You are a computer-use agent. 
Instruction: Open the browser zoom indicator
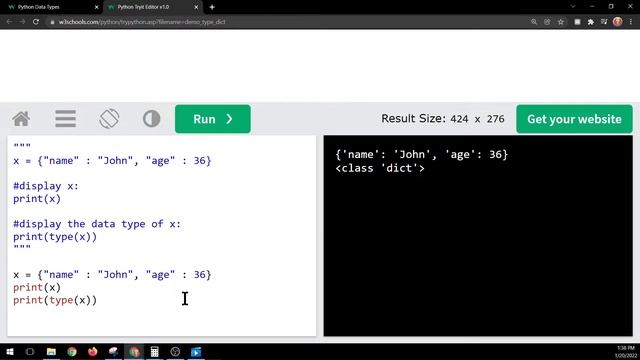coord(534,22)
